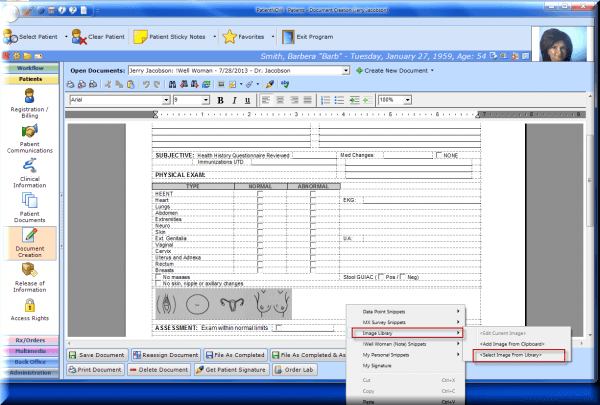Image resolution: width=600 pixels, height=405 pixels.
Task: Expand the Open Documents dropdown
Action: pyautogui.click(x=346, y=71)
